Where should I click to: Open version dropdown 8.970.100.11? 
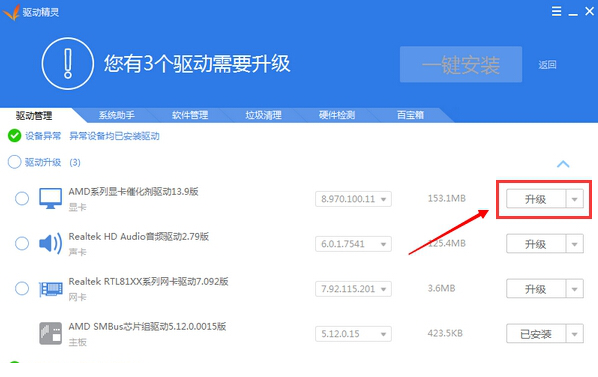tap(353, 199)
